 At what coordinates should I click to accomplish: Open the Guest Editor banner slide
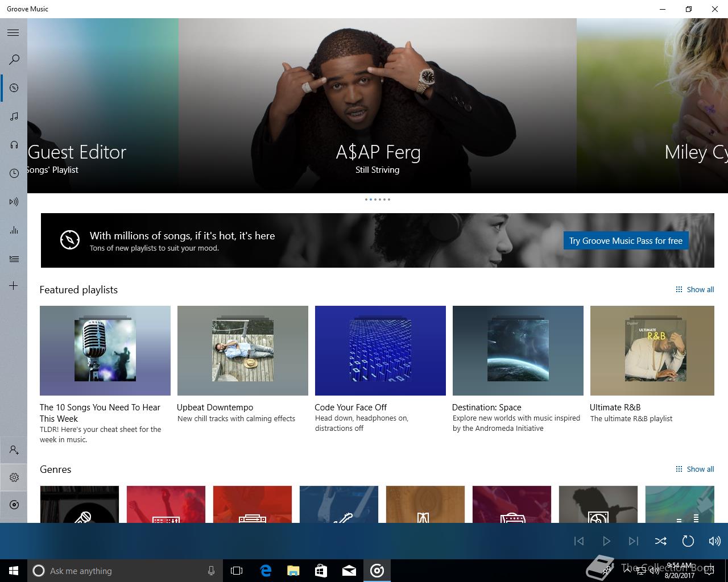click(x=103, y=106)
